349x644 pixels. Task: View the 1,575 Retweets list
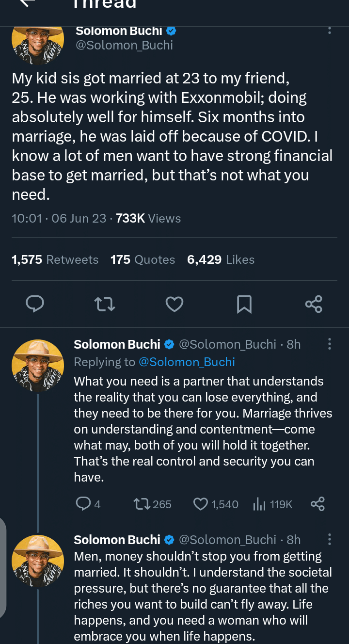point(55,259)
